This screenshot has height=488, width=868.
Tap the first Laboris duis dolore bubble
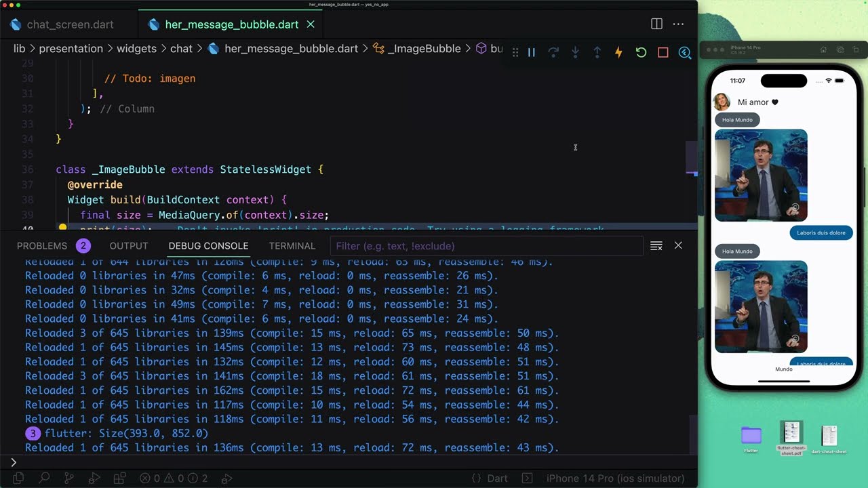821,232
